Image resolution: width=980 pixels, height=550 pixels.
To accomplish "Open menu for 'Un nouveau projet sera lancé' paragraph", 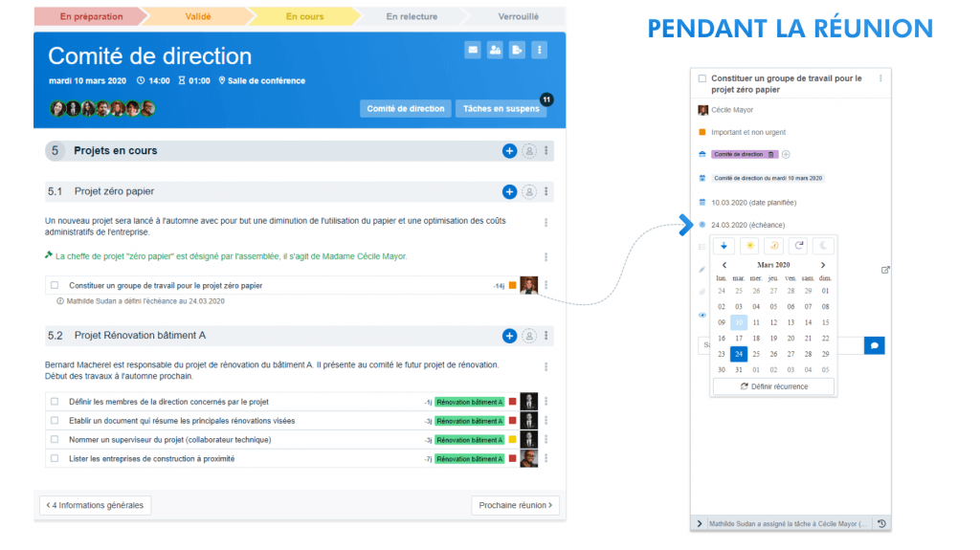I will point(546,223).
